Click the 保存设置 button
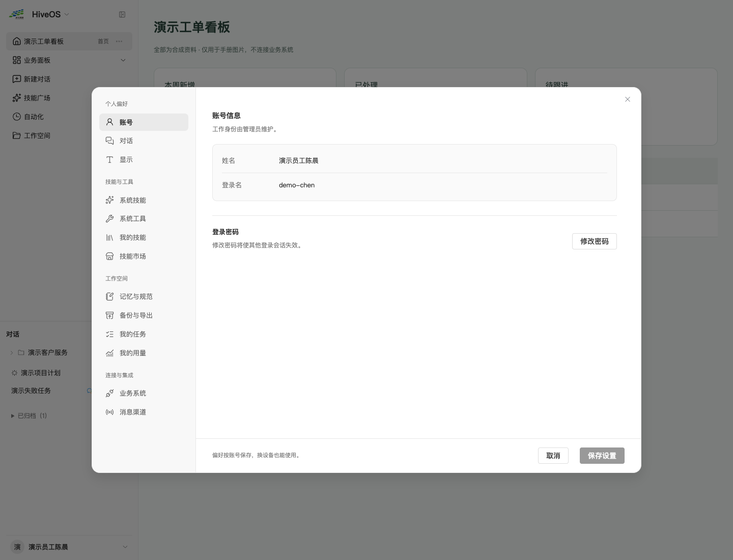 tap(602, 456)
